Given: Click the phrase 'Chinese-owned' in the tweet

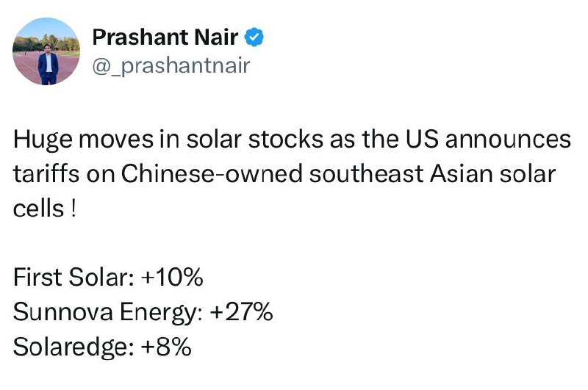Looking at the screenshot, I should tap(212, 174).
